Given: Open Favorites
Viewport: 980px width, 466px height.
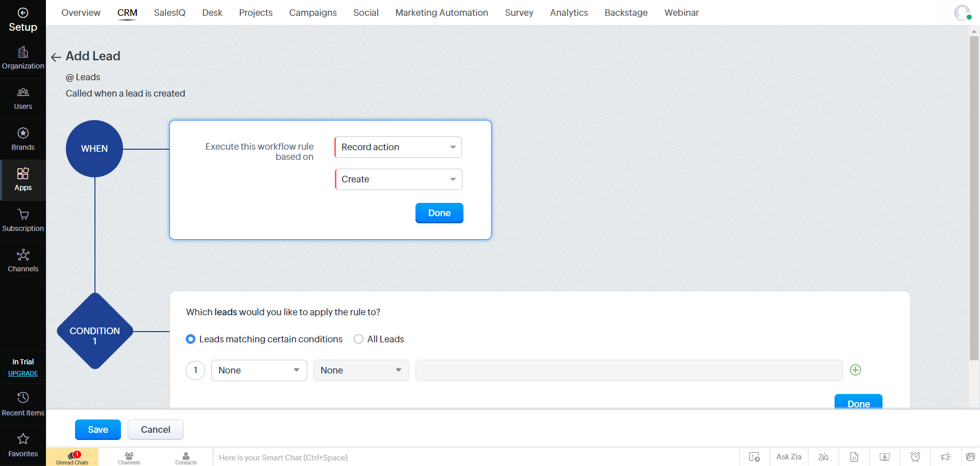Looking at the screenshot, I should pyautogui.click(x=23, y=445).
